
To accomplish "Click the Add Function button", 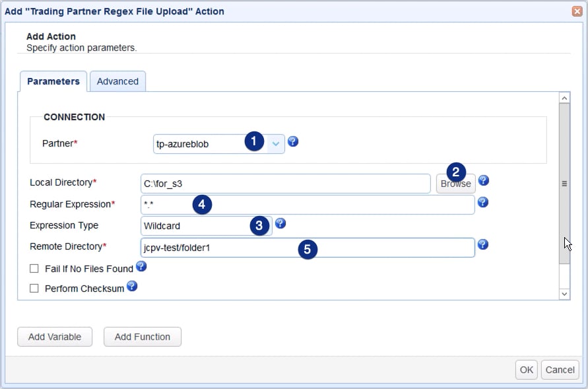I will (x=143, y=337).
